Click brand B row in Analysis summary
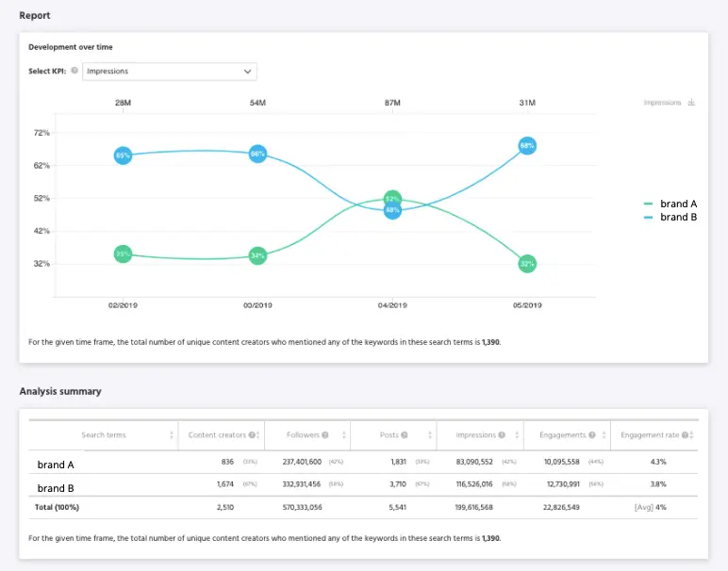728x571 pixels. [57, 488]
